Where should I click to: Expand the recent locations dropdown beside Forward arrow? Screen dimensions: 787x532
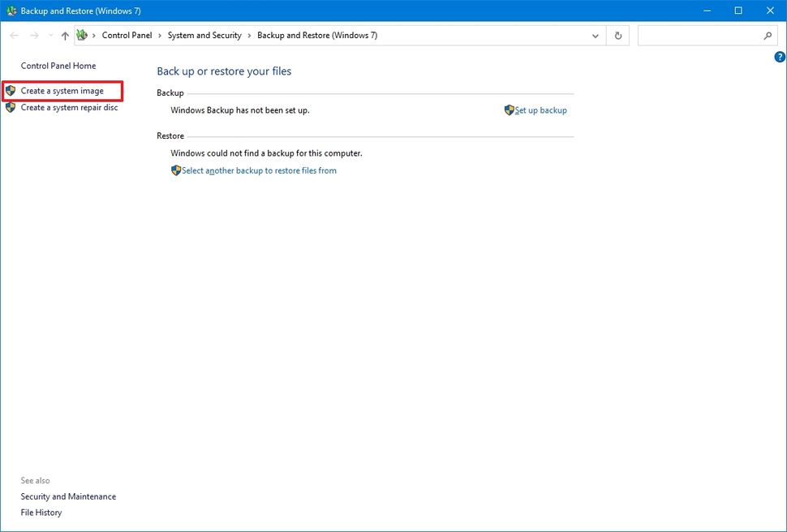coord(49,35)
